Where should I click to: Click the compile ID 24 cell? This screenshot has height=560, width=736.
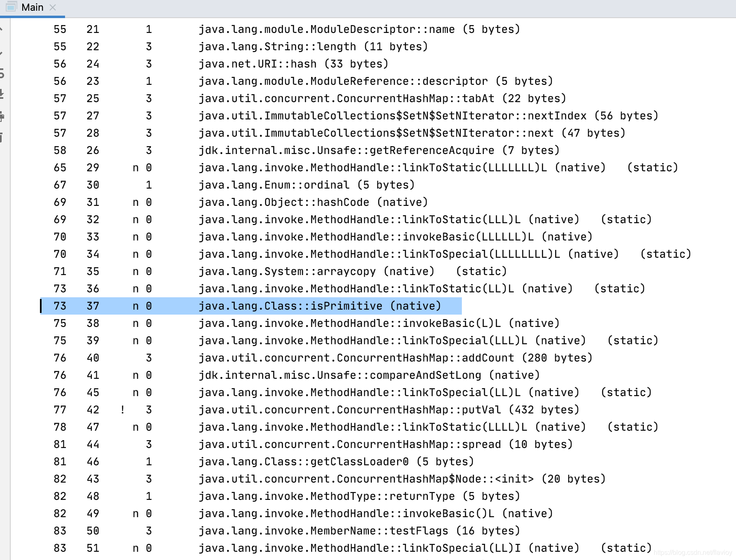93,64
